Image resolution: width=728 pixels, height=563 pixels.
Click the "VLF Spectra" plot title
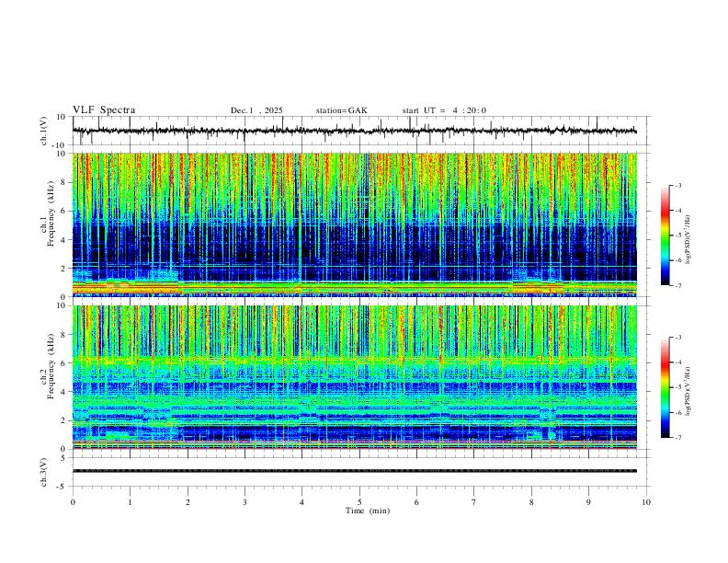tap(104, 110)
